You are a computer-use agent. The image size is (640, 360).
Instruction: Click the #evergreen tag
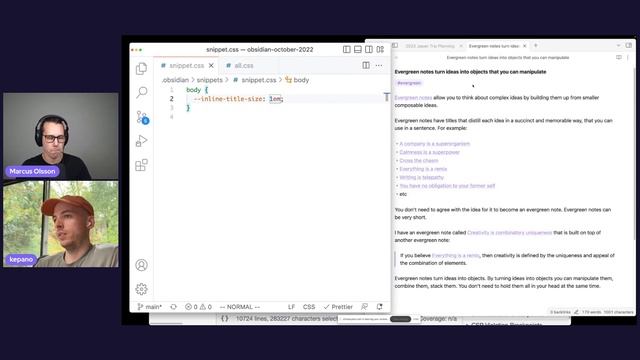click(x=409, y=83)
